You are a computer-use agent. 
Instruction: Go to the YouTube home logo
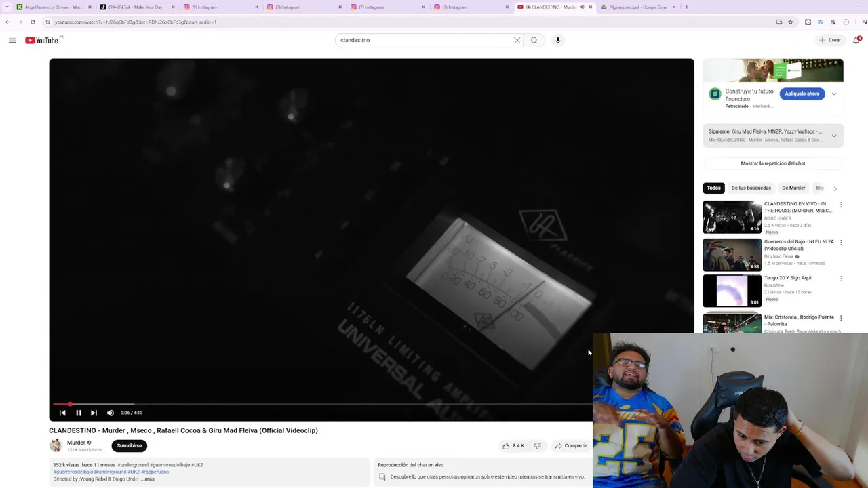click(42, 40)
